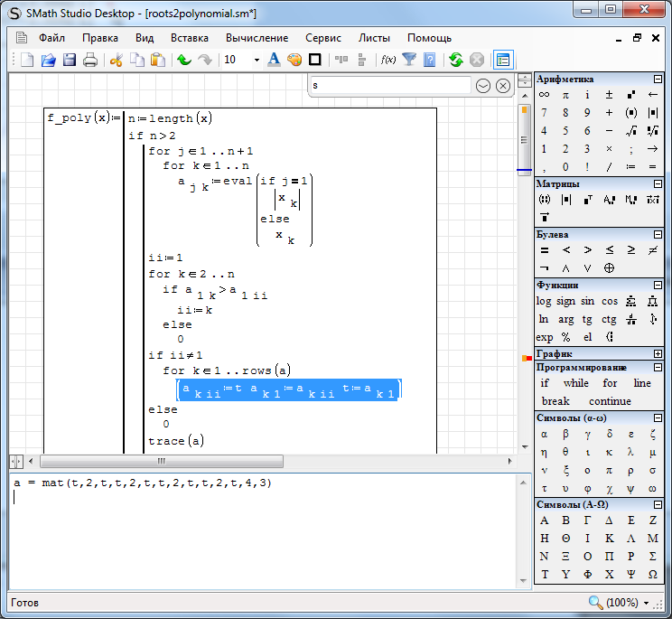
Task: Click the search text field
Action: point(390,85)
